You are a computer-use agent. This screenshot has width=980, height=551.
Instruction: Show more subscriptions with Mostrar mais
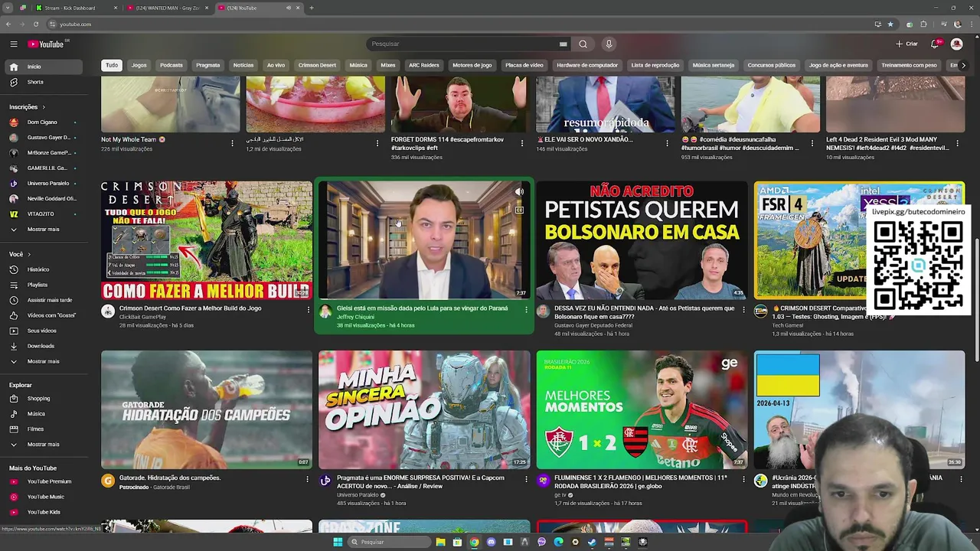coord(43,230)
